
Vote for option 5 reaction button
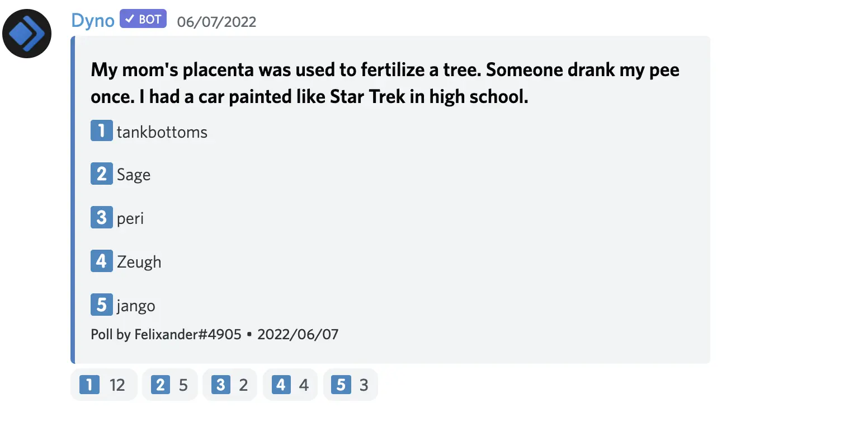point(350,385)
